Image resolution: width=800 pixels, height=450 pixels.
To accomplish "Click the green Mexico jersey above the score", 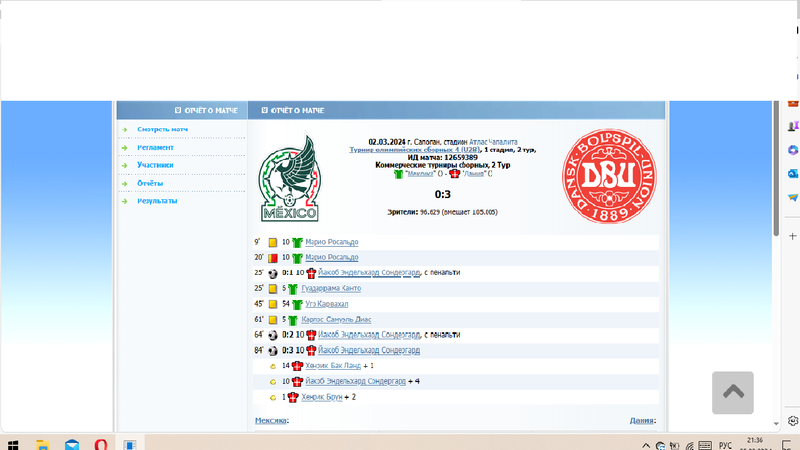I will tap(398, 174).
